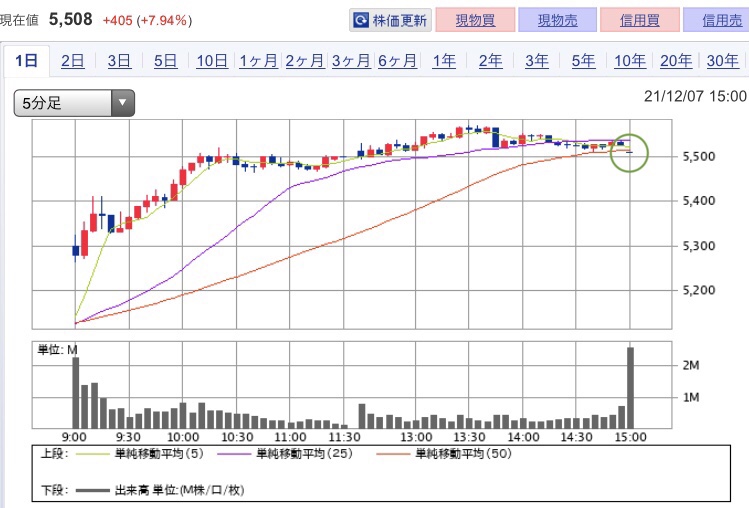The height and width of the screenshot is (508, 749).
Task: View the 10年 chart range
Action: click(x=630, y=61)
